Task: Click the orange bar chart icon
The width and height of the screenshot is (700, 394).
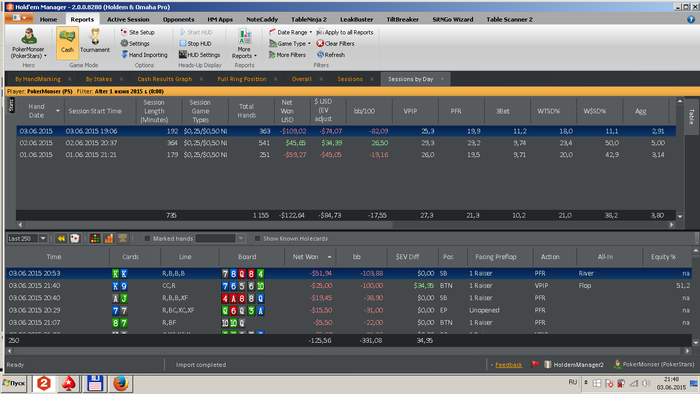Action: (x=108, y=238)
